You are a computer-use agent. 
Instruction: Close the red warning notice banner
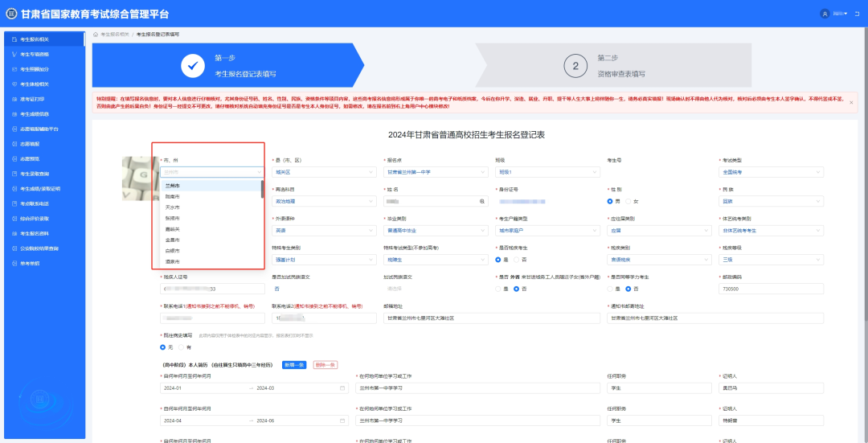tap(851, 102)
